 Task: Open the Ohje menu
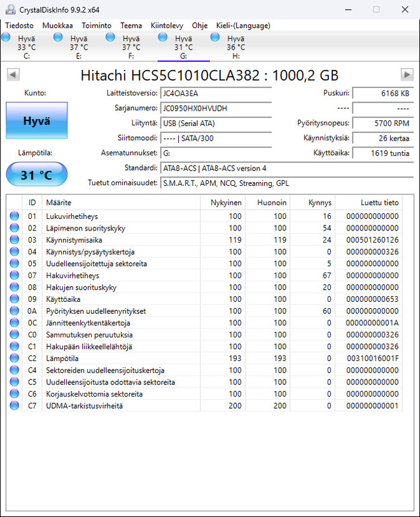tap(200, 25)
